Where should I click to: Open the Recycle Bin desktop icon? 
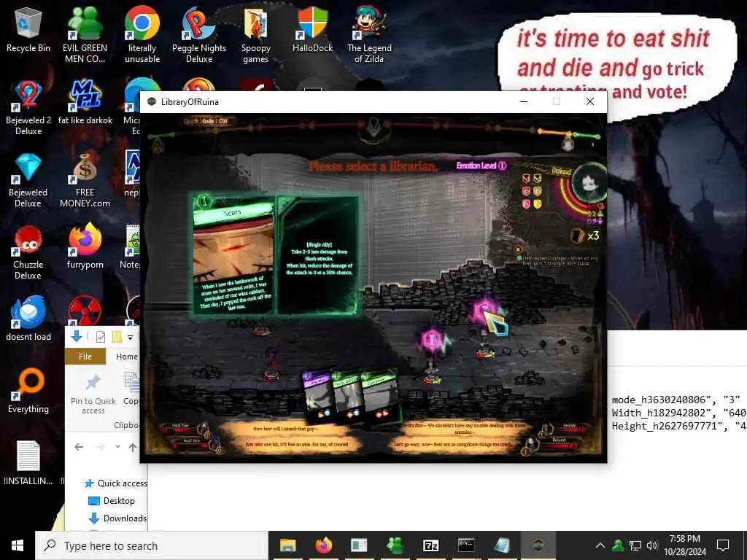pyautogui.click(x=28, y=30)
